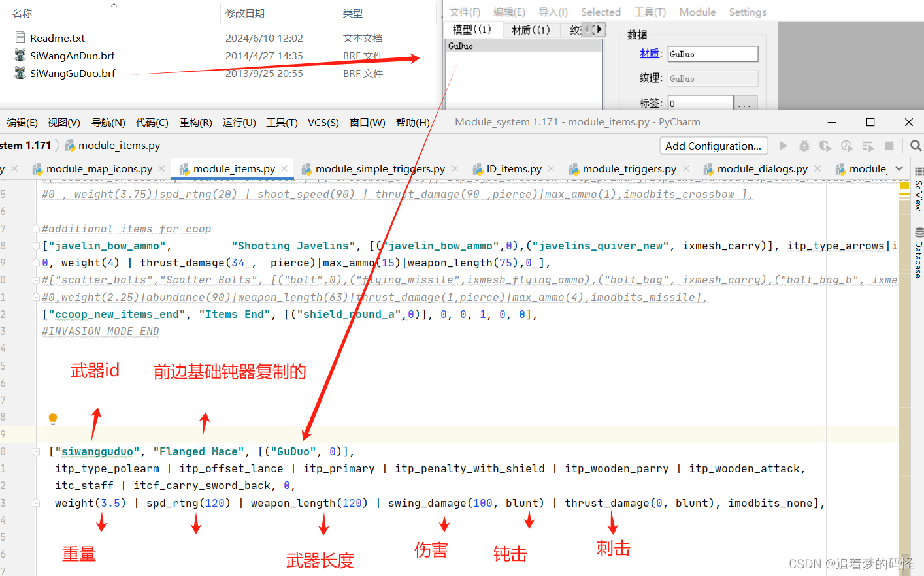Collapse the siwangguduo item fold marker
The image size is (924, 576).
(37, 451)
